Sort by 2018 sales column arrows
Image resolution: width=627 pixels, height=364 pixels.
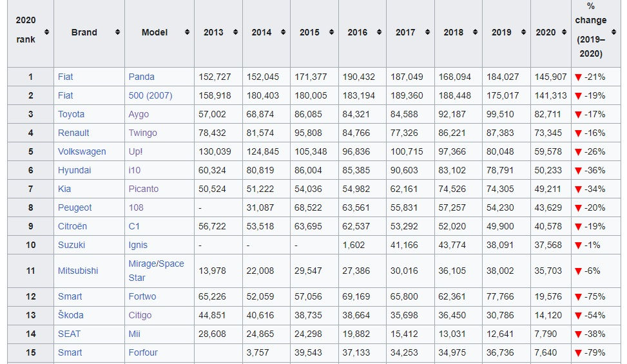tap(475, 32)
